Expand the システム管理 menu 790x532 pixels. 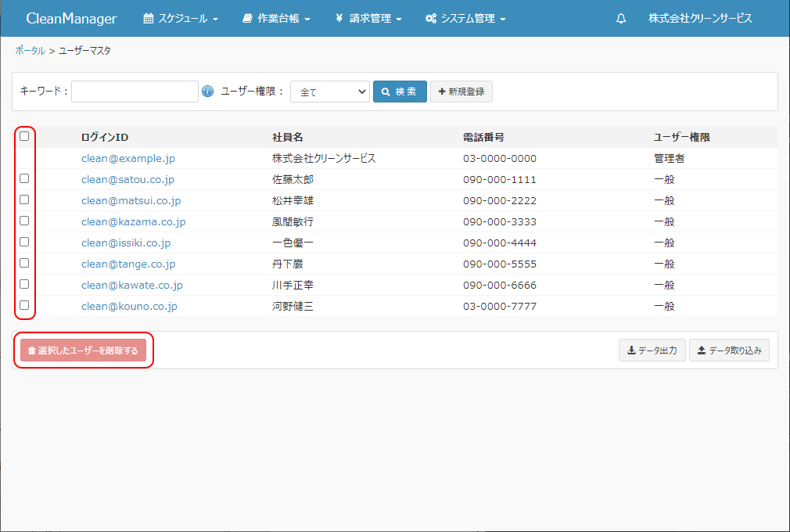[465, 19]
